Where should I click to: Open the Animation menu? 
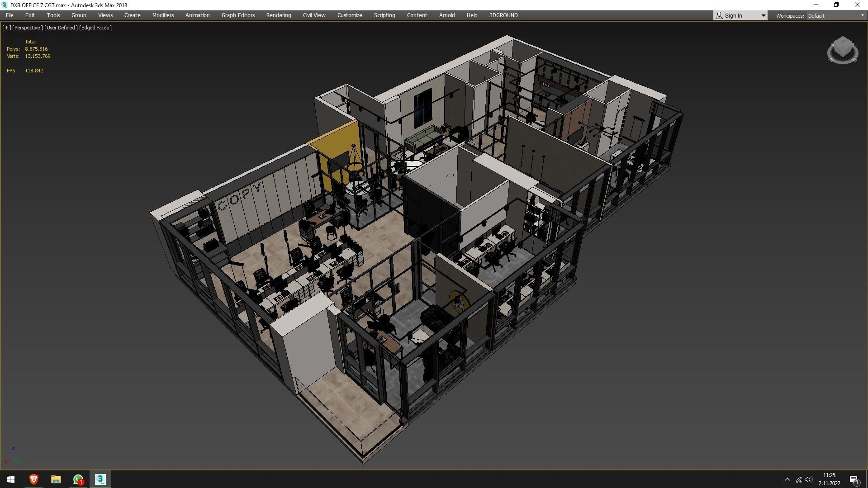(198, 15)
